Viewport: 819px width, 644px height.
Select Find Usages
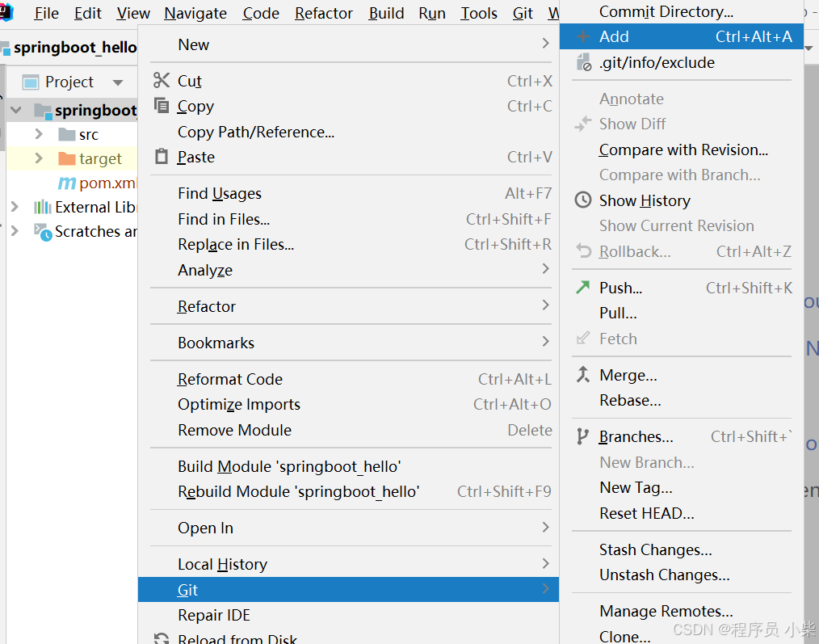[x=348, y=193]
